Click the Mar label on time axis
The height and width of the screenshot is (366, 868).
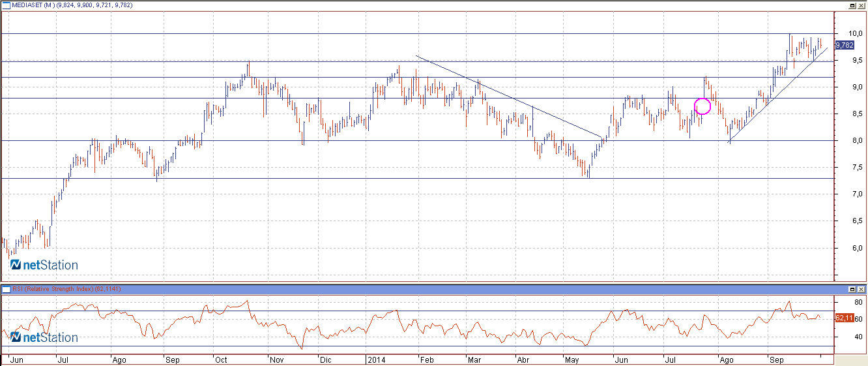(x=475, y=359)
